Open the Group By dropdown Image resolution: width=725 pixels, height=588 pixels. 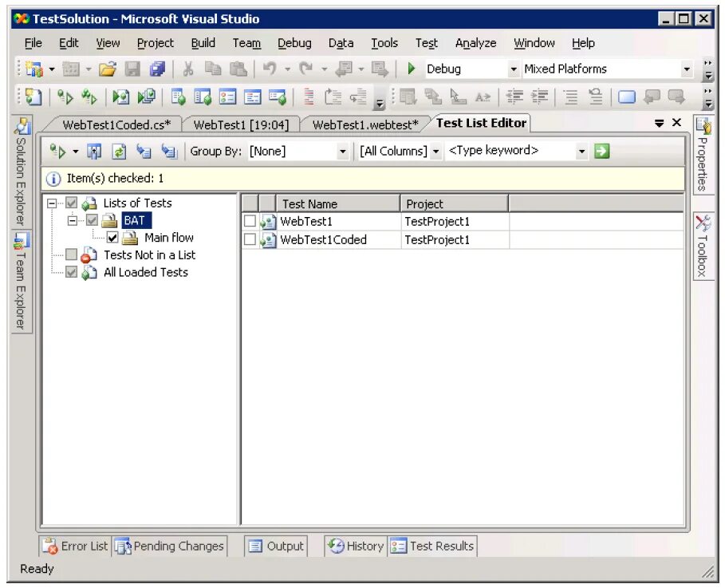(x=343, y=152)
